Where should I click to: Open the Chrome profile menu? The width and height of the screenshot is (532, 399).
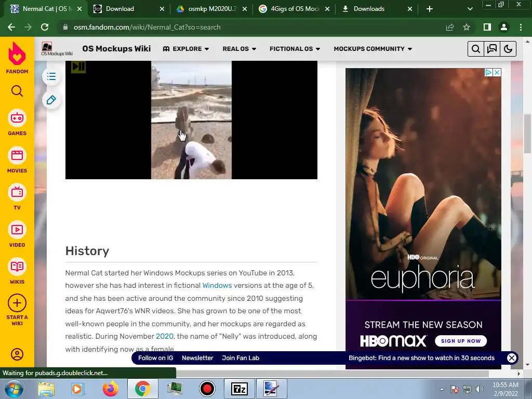504,27
